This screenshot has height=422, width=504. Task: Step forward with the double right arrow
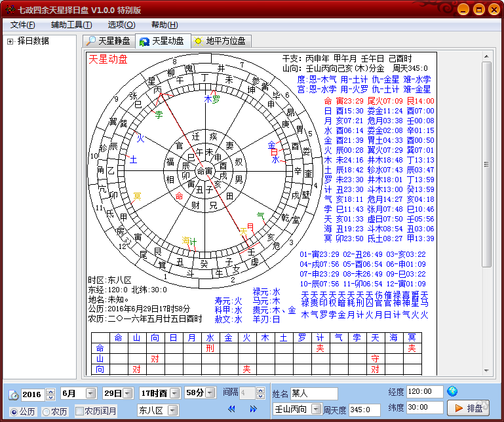point(253,408)
